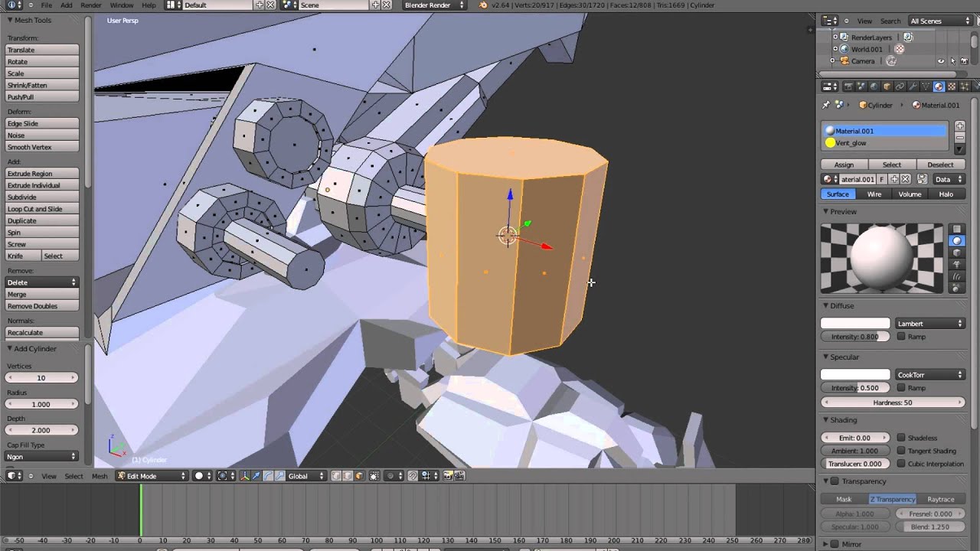Open the Global orientation dropdown
This screenshot has height=551, width=980.
tap(305, 476)
